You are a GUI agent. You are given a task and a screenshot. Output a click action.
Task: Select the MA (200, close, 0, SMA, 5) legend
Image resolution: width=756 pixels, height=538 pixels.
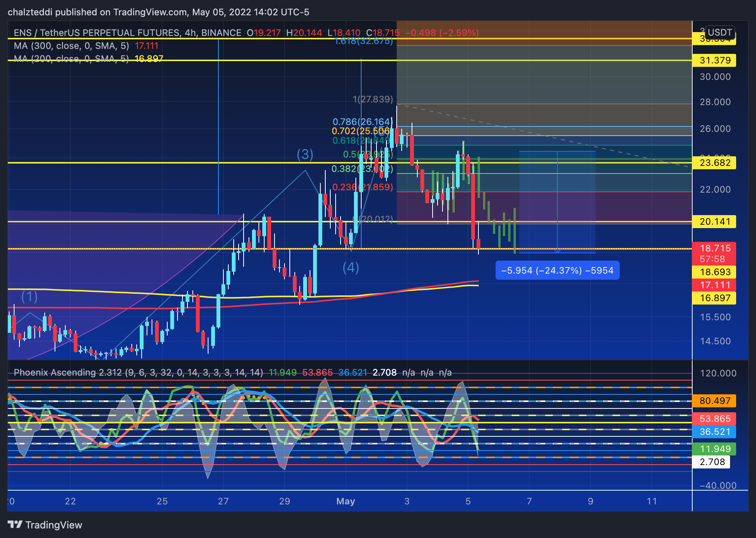pos(71,59)
